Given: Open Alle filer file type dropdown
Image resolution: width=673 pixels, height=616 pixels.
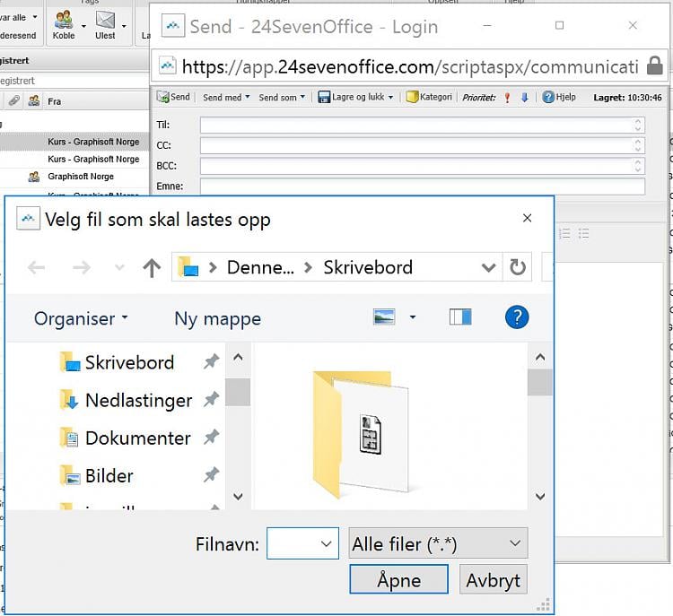Looking at the screenshot, I should point(438,543).
